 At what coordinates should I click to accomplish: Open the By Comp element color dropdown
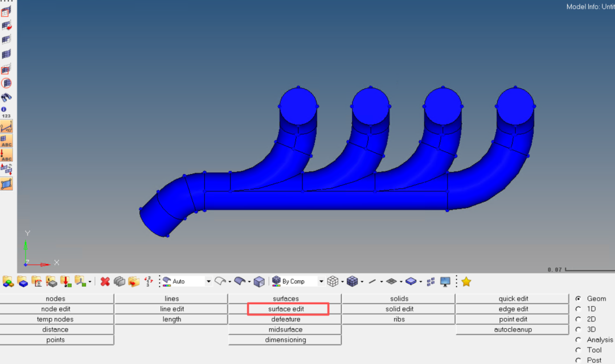pos(321,282)
